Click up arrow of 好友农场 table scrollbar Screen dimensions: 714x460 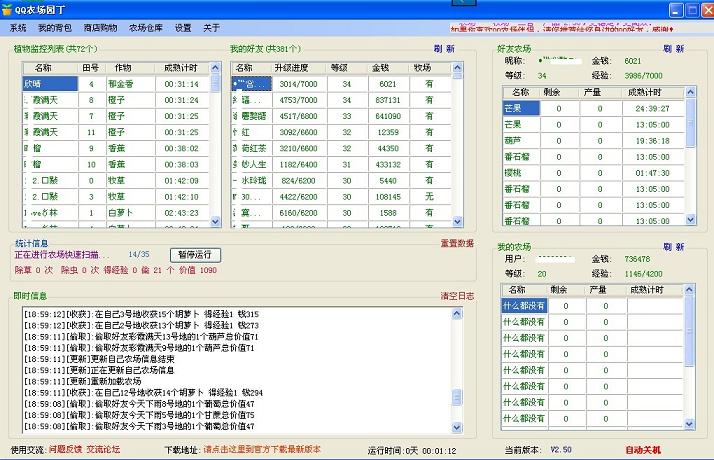point(690,92)
